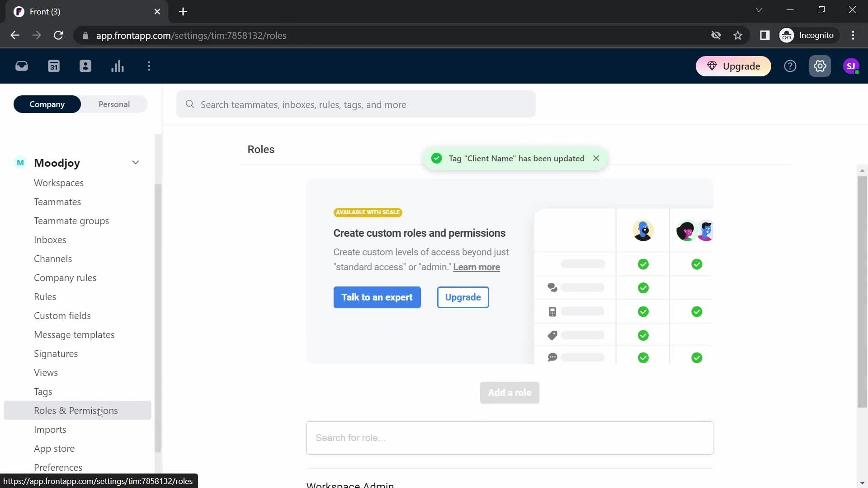Image resolution: width=868 pixels, height=488 pixels.
Task: Open the settings gear icon
Action: click(x=820, y=66)
